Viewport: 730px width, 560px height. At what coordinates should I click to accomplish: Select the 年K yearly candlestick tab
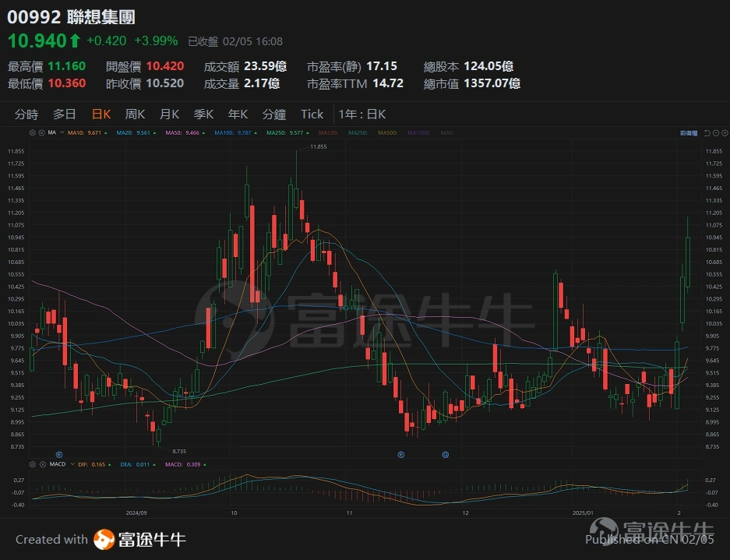[238, 114]
